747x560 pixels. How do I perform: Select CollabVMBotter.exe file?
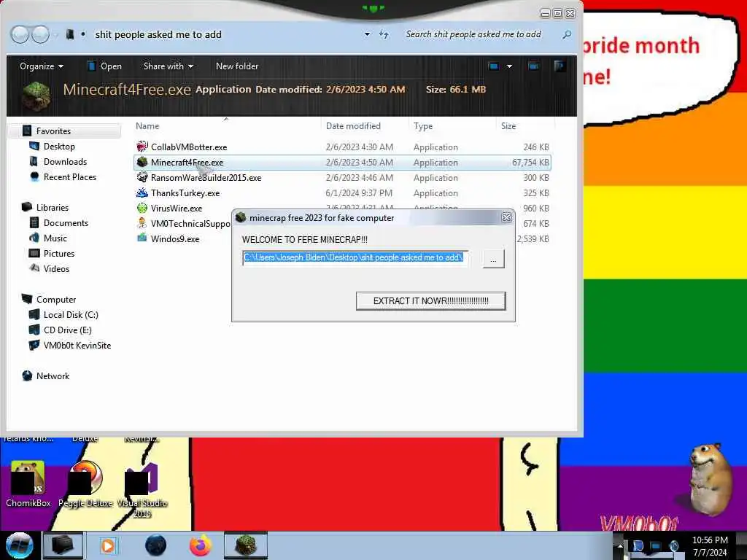(x=342, y=147)
